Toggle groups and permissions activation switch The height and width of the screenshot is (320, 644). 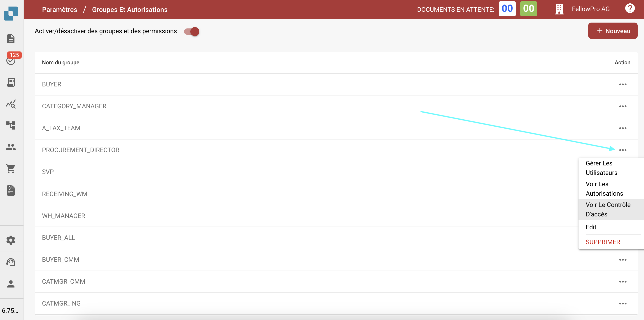[x=192, y=31]
